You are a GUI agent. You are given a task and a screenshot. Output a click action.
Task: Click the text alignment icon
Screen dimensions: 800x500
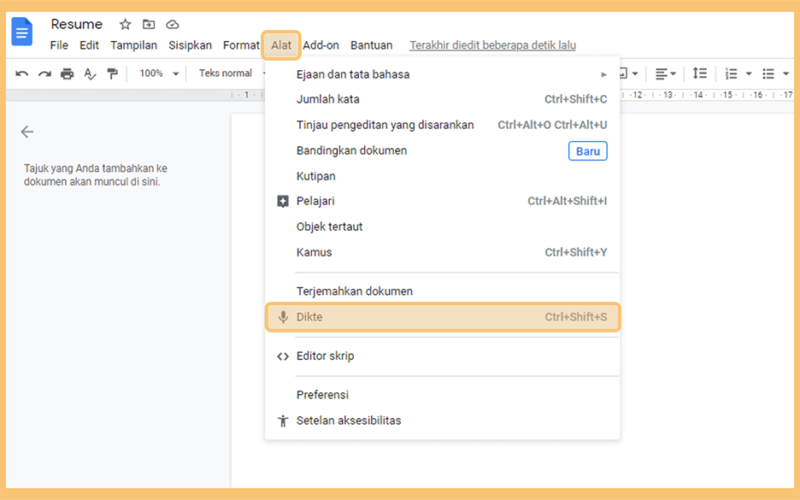(x=661, y=74)
